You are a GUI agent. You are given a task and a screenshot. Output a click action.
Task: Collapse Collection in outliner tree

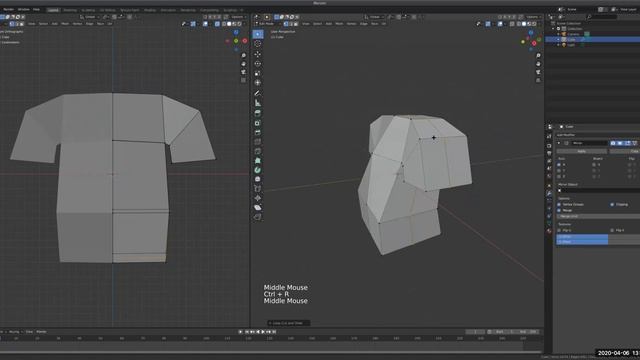553,29
